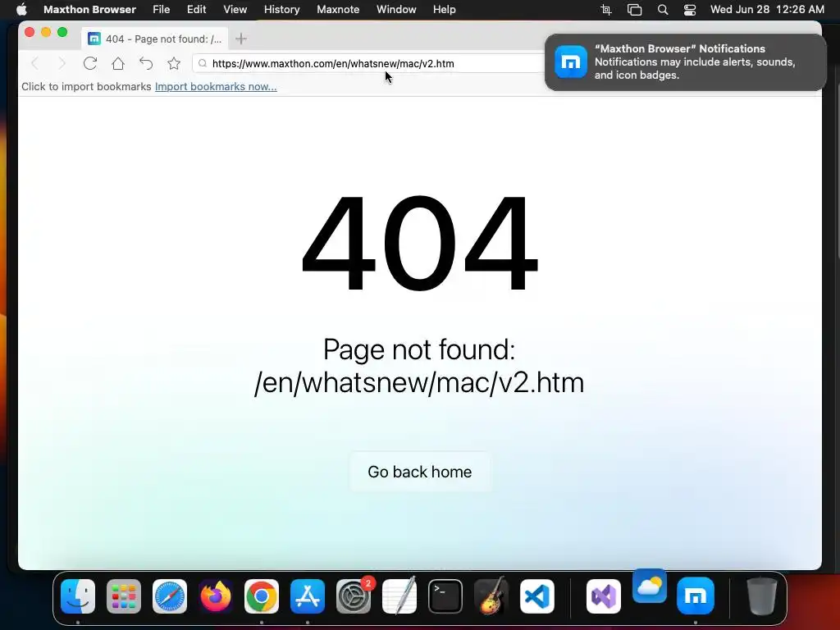This screenshot has width=840, height=630.
Task: Launch Firefox from the Dock
Action: (216, 596)
